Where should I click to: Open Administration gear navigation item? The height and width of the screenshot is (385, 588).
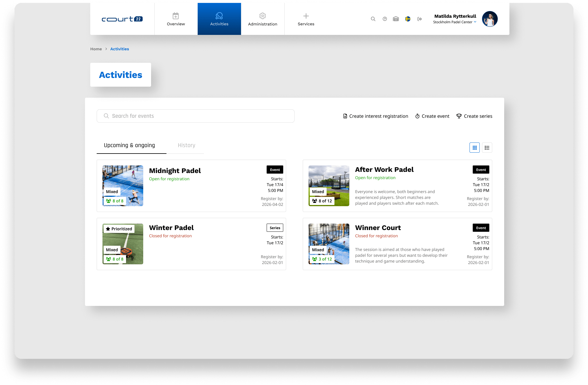[263, 19]
